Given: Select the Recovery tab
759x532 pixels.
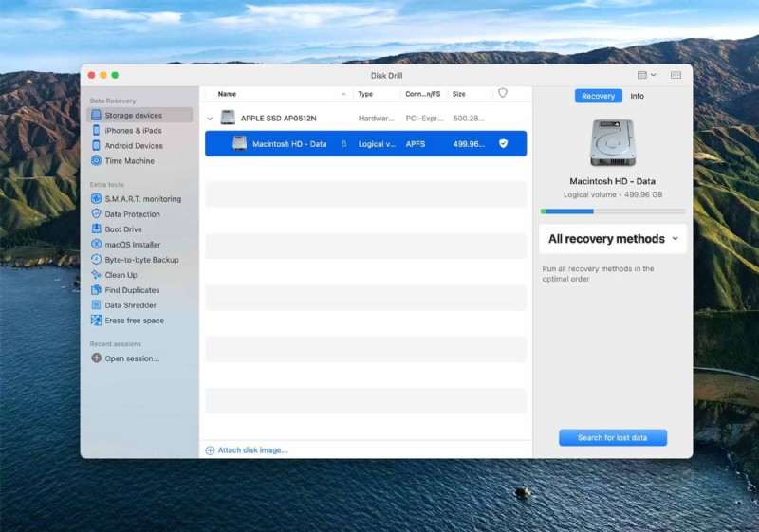Looking at the screenshot, I should point(598,96).
